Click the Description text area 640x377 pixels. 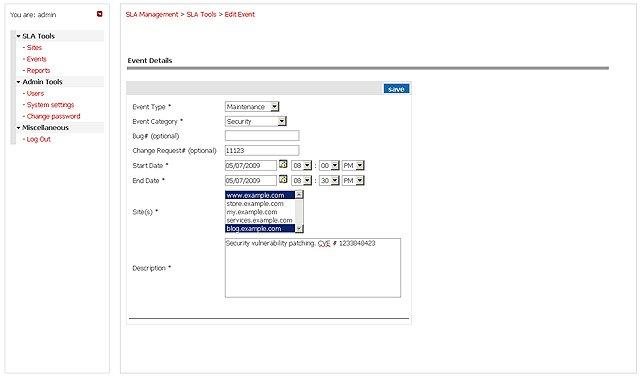[313, 268]
